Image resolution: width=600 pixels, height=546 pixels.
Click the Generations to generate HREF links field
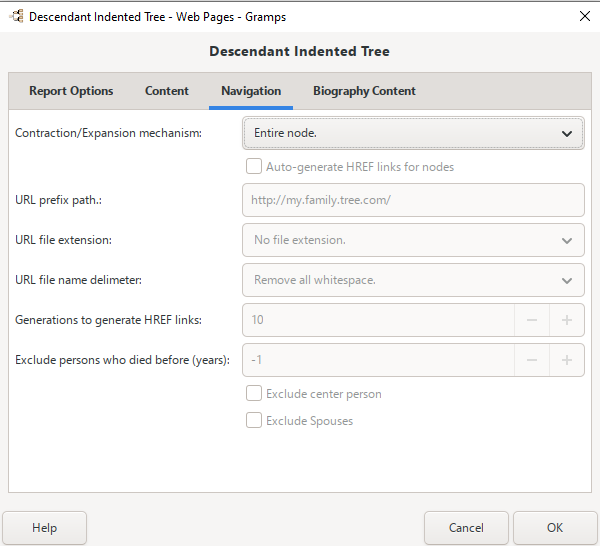pyautogui.click(x=378, y=320)
